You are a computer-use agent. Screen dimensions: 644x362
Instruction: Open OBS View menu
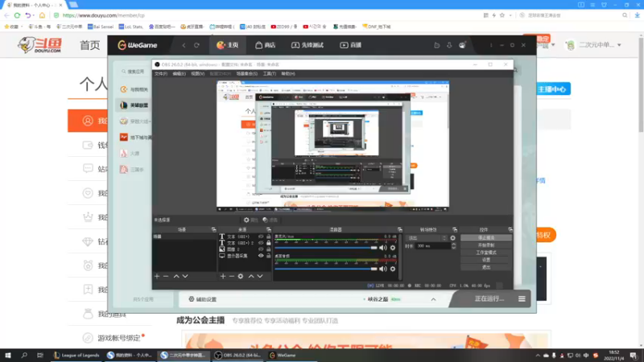(197, 74)
